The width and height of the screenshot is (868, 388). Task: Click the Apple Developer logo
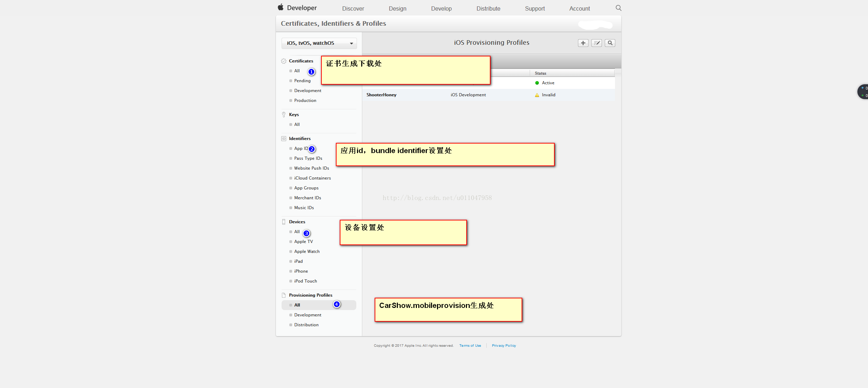click(297, 8)
